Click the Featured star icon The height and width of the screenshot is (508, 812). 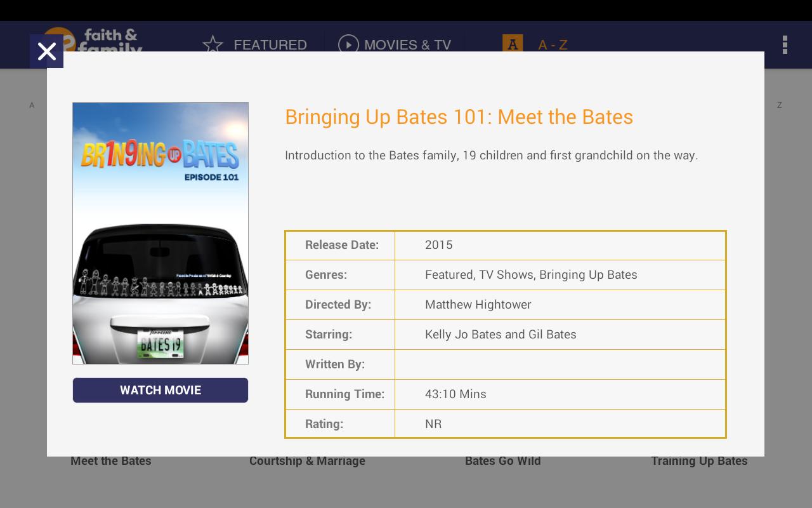point(213,44)
